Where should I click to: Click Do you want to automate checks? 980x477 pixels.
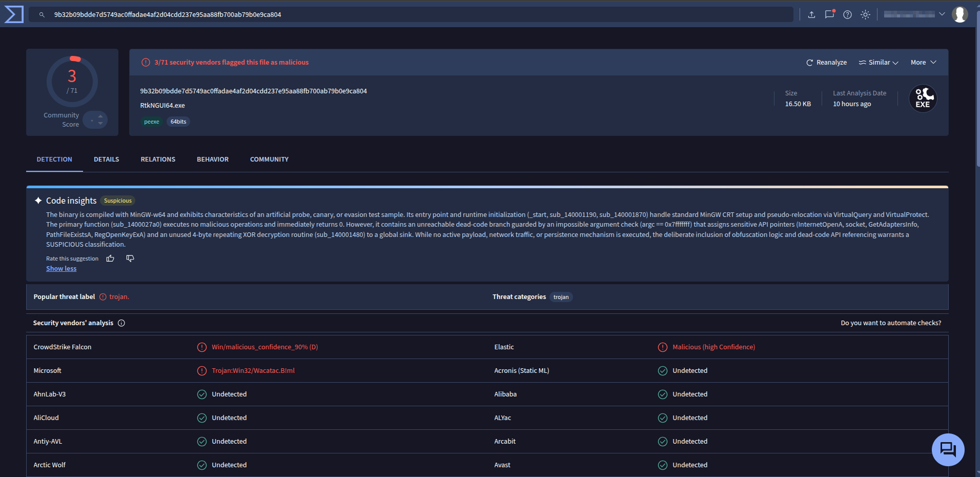891,323
